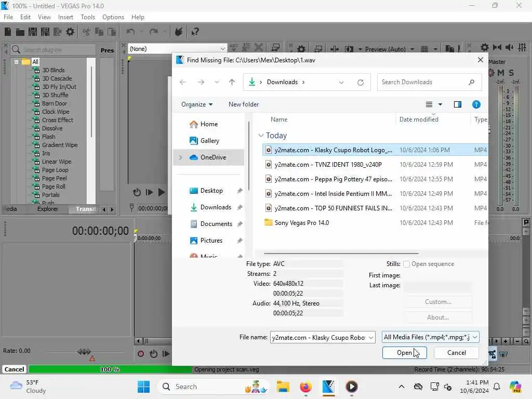
Task: Open the Insert menu
Action: [65, 17]
